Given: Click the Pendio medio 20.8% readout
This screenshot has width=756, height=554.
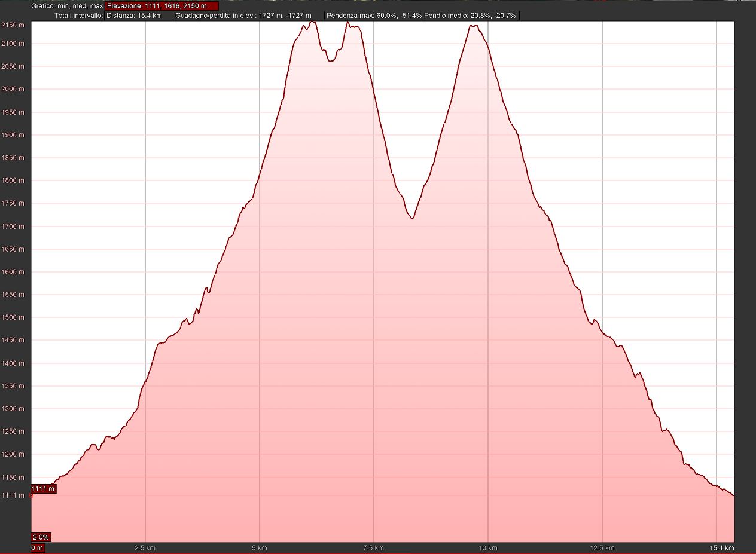Looking at the screenshot, I should 471,16.
